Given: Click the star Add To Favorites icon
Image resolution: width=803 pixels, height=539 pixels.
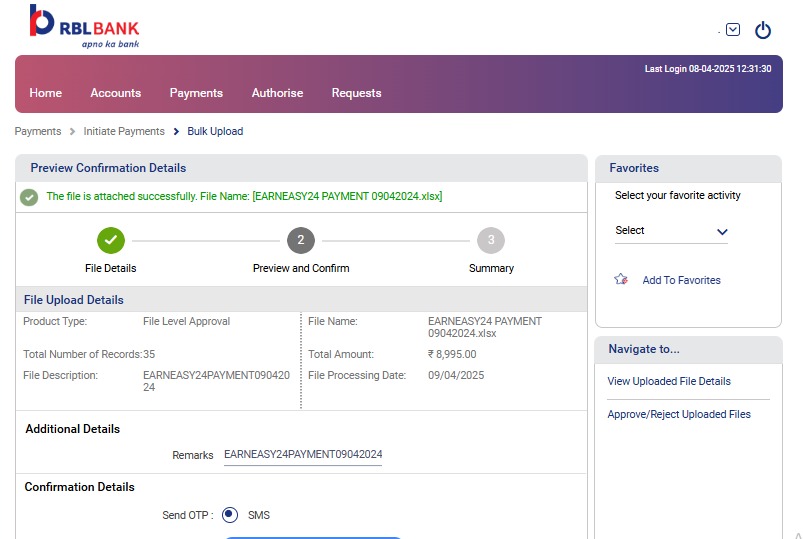Looking at the screenshot, I should pos(621,279).
